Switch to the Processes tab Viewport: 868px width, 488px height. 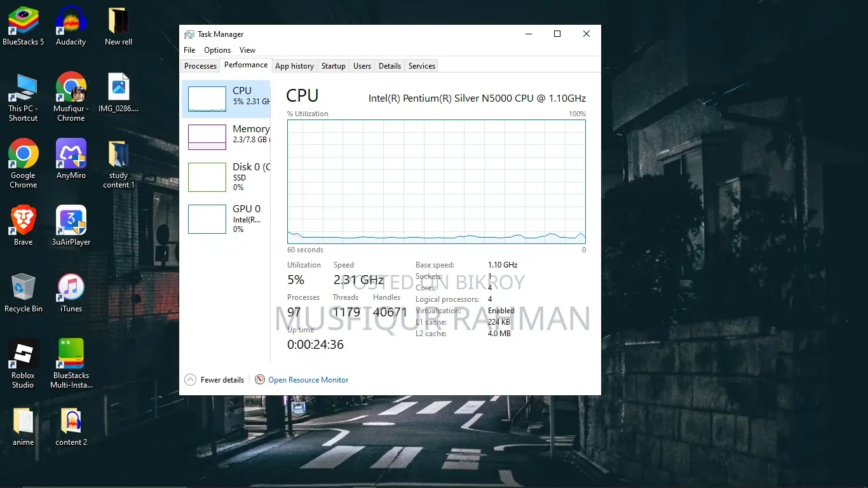pyautogui.click(x=200, y=66)
